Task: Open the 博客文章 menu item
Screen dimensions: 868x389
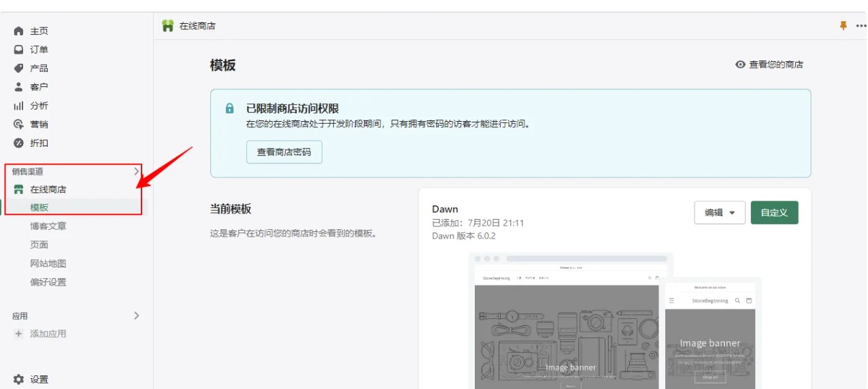Action: (x=48, y=226)
